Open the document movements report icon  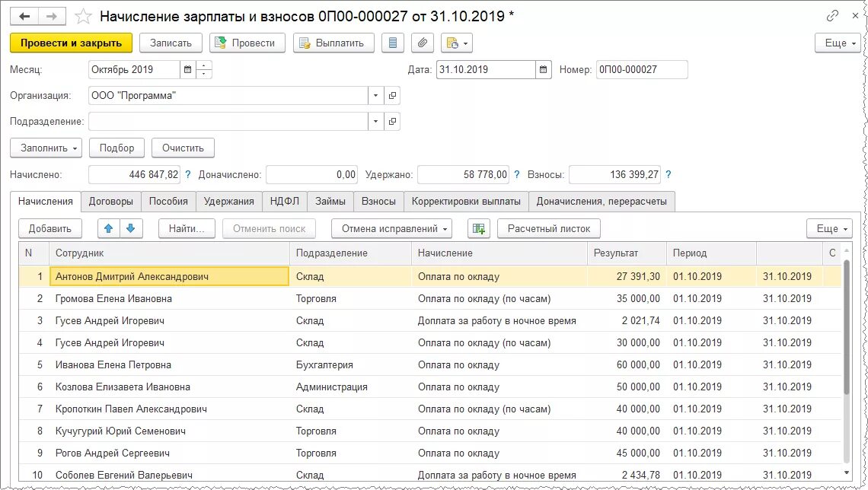click(x=392, y=43)
